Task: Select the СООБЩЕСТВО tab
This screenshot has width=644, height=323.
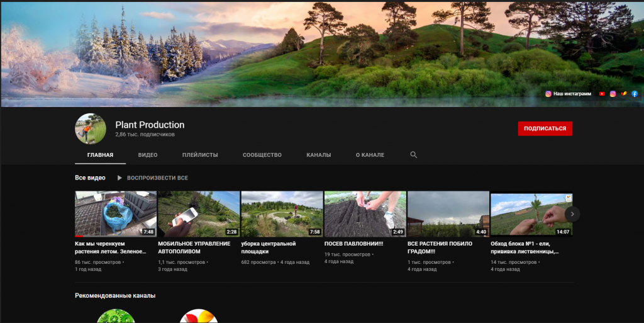Action: click(x=262, y=155)
